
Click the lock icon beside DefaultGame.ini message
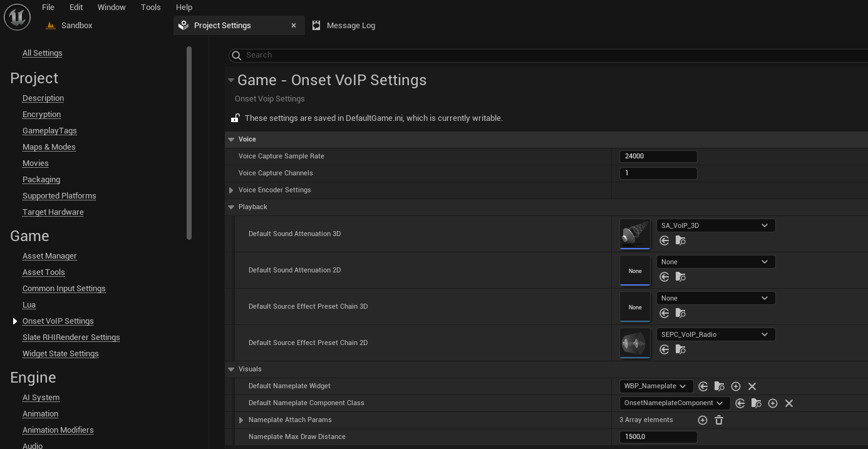click(x=235, y=118)
